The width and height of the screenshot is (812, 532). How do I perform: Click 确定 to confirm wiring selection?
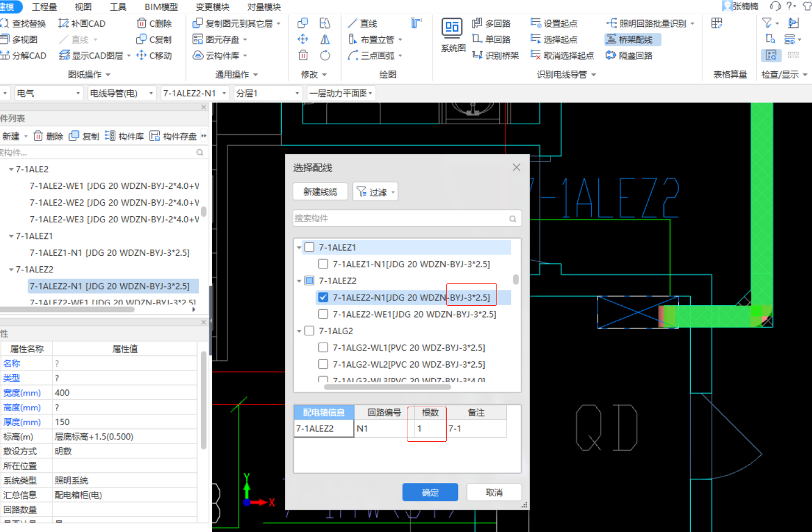[430, 492]
